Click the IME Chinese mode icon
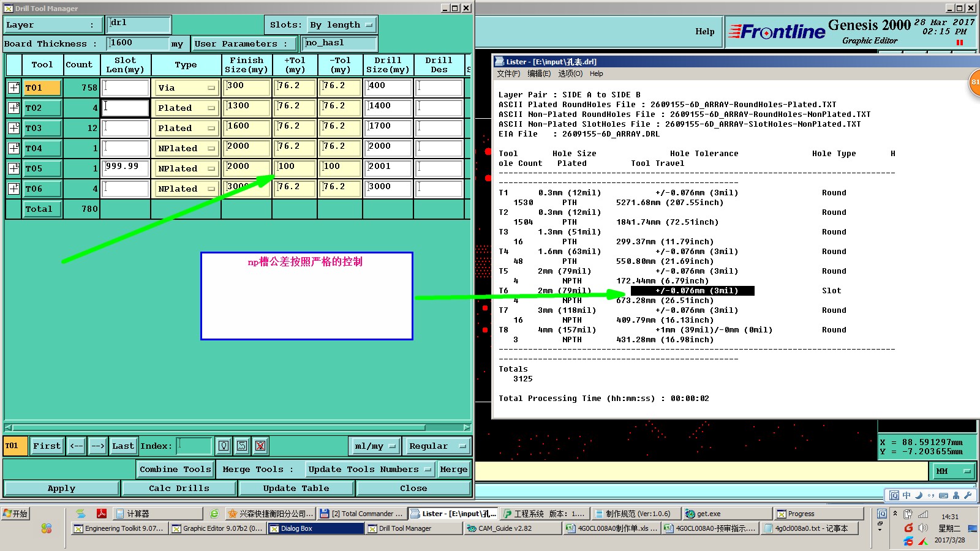 tap(907, 495)
